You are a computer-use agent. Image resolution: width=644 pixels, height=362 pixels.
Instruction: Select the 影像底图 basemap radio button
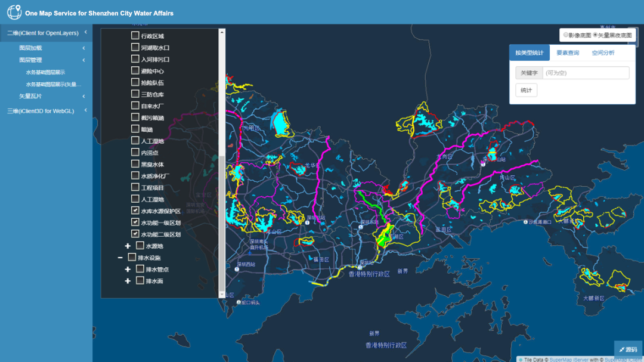(566, 35)
